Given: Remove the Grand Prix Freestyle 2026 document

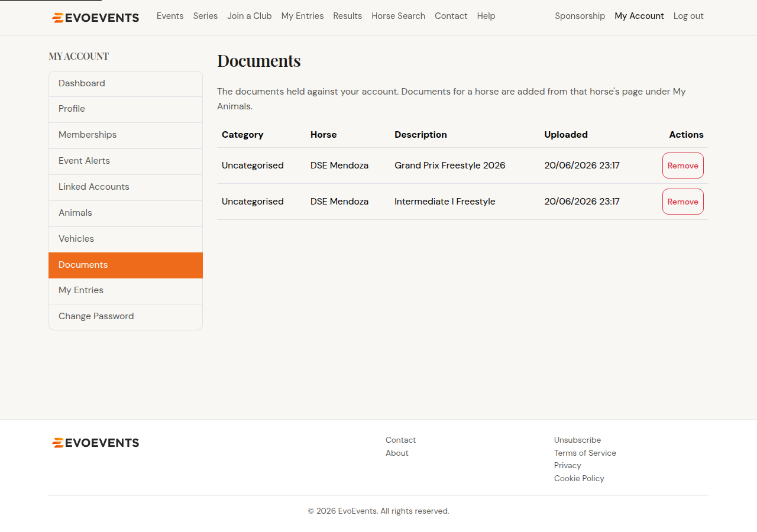Looking at the screenshot, I should [x=682, y=166].
